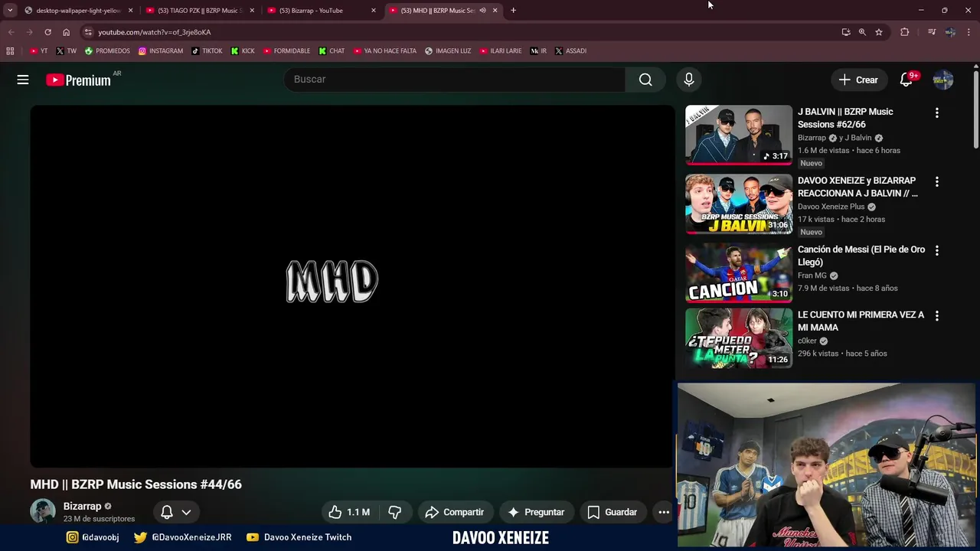Open the Bizarrap channel name link
Viewport: 980px width, 551px height.
[83, 506]
